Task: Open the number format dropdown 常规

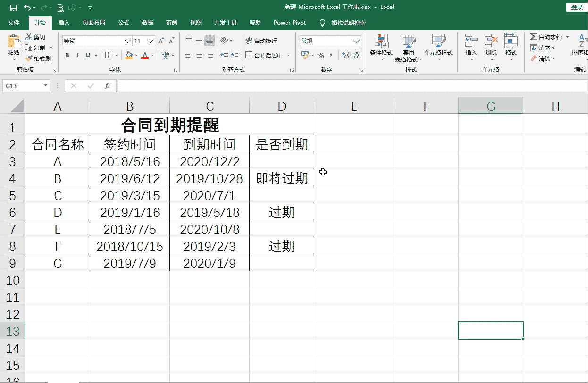Action: [357, 41]
